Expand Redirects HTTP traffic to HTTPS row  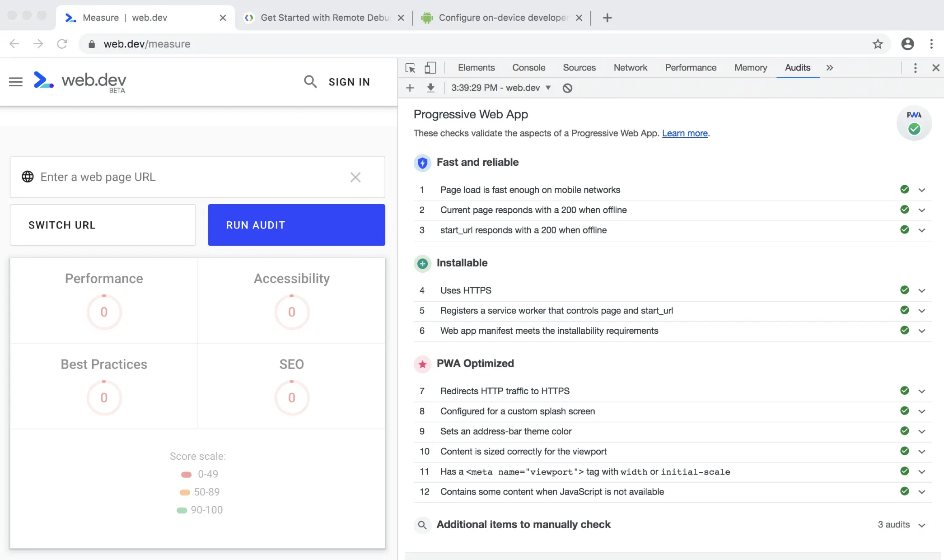tap(922, 391)
